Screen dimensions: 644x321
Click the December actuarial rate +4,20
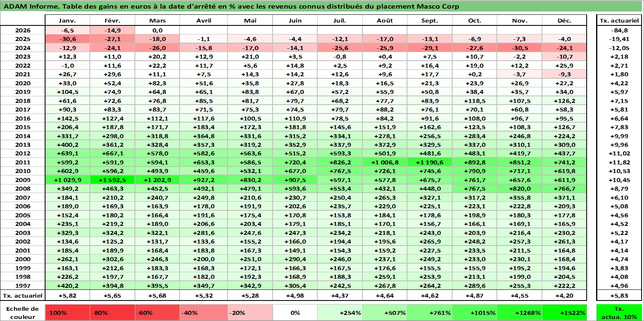564,296
